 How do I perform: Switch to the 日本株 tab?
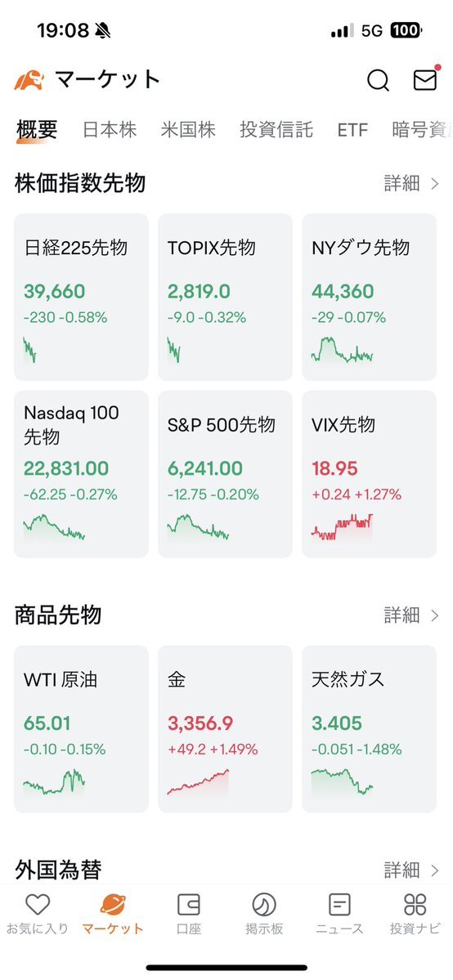click(x=110, y=130)
